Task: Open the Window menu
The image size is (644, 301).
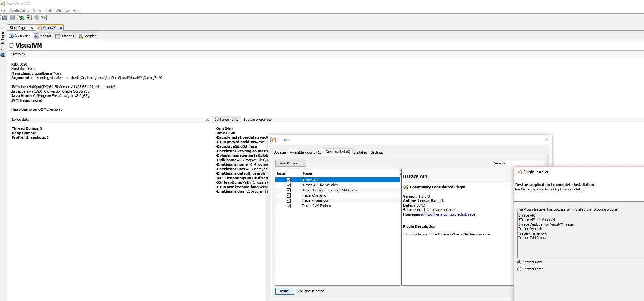Action: coord(63,11)
